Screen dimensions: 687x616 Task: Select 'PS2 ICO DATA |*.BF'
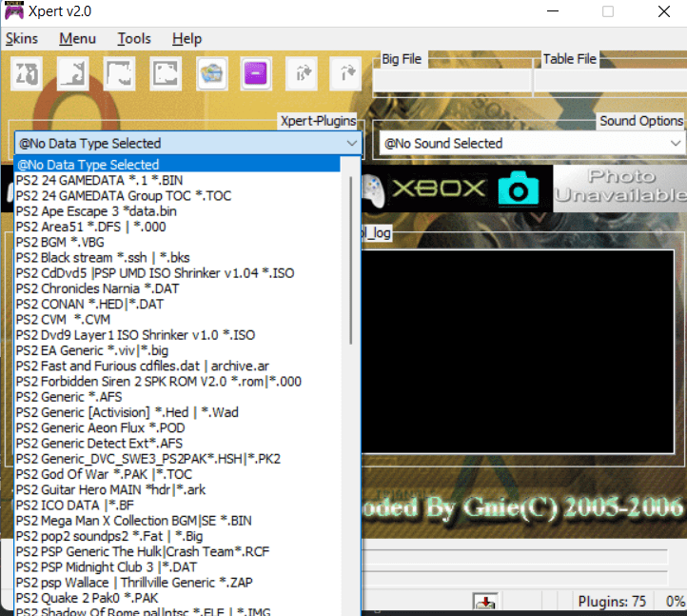coord(177,505)
